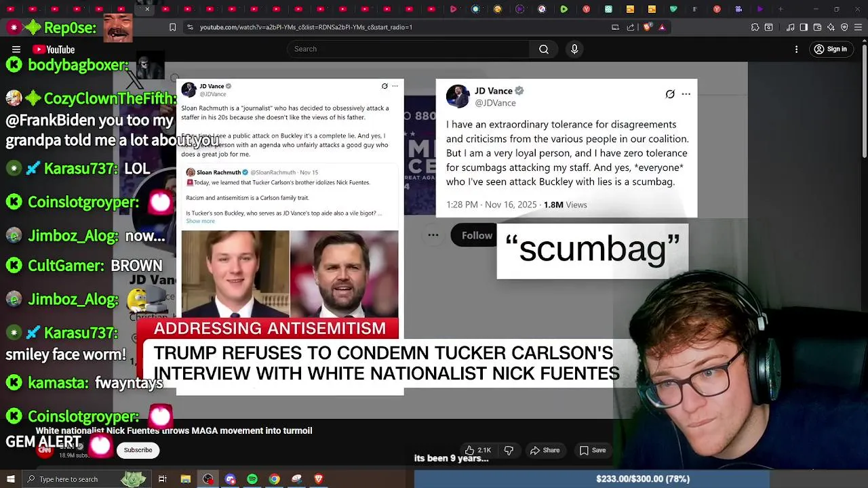Open Brave Rewards triangle icon
Screen dimensions: 868x488
pyautogui.click(x=662, y=27)
